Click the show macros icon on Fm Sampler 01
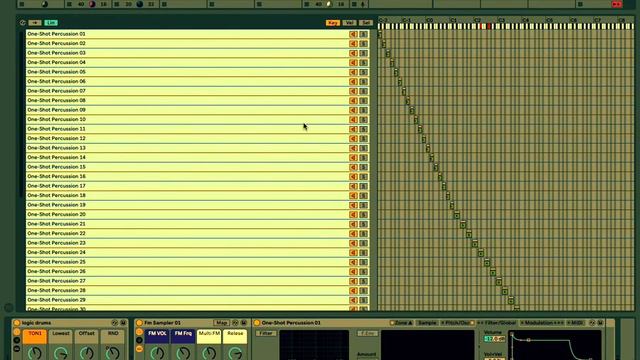This screenshot has width=640, height=360. coord(139,332)
